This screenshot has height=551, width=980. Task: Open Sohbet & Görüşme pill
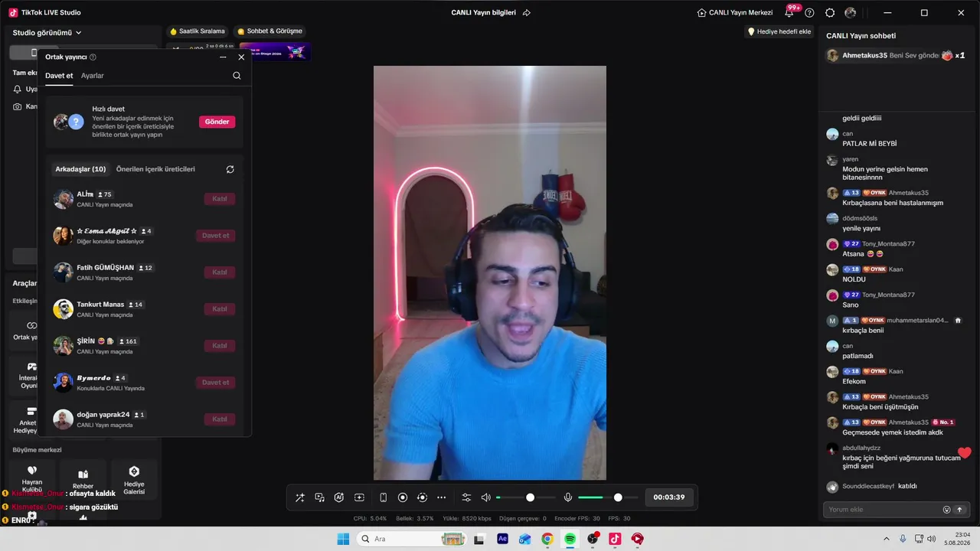(x=270, y=31)
